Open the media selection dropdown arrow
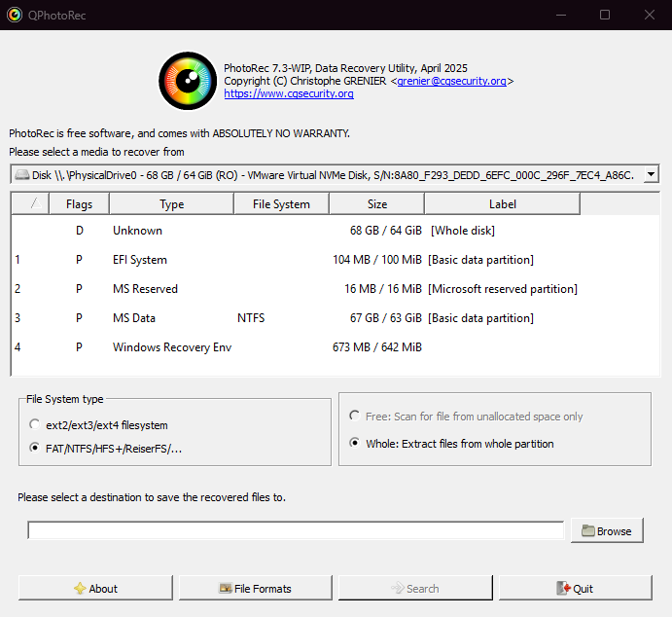672x617 pixels. click(651, 175)
